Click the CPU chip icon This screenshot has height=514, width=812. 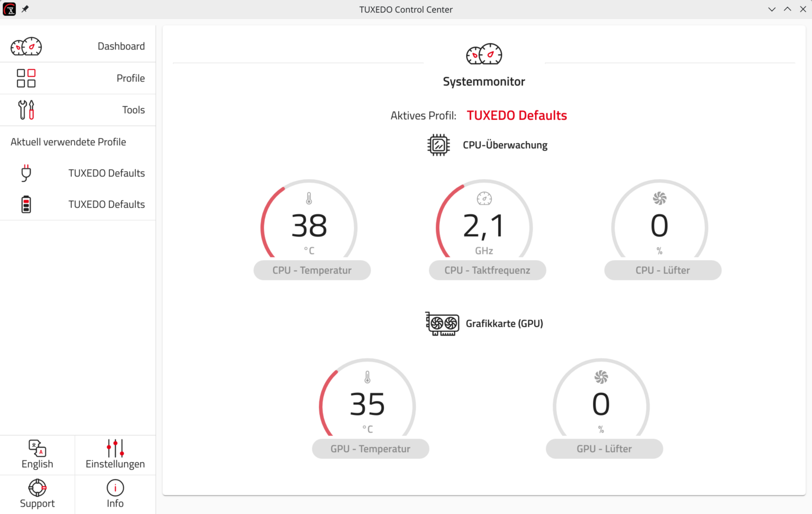tap(438, 145)
